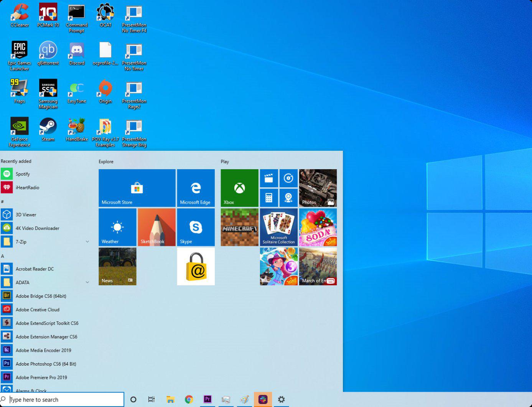This screenshot has height=407, width=532.
Task: Launch SketchBook from the Explore group
Action: coord(156,227)
